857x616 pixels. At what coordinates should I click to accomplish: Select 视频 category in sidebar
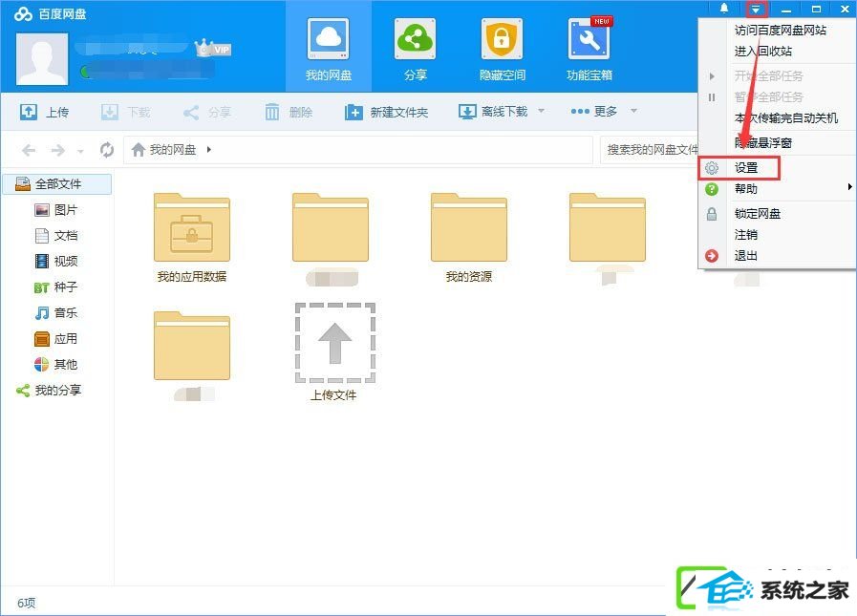pyautogui.click(x=56, y=262)
